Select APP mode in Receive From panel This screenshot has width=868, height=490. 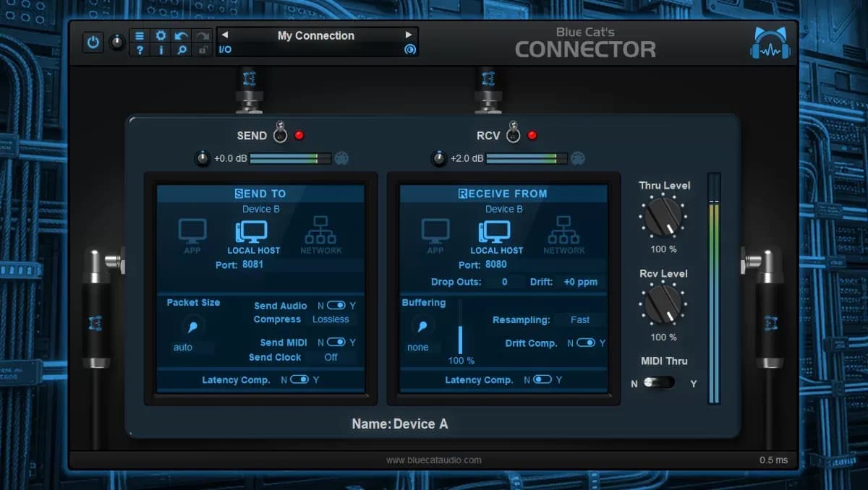[x=435, y=236]
